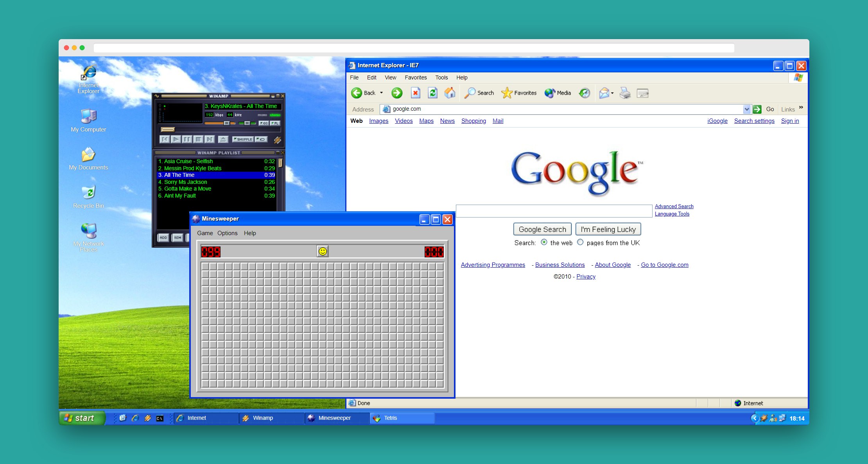Click Winamp eject button
This screenshot has width=868, height=464.
coord(223,139)
